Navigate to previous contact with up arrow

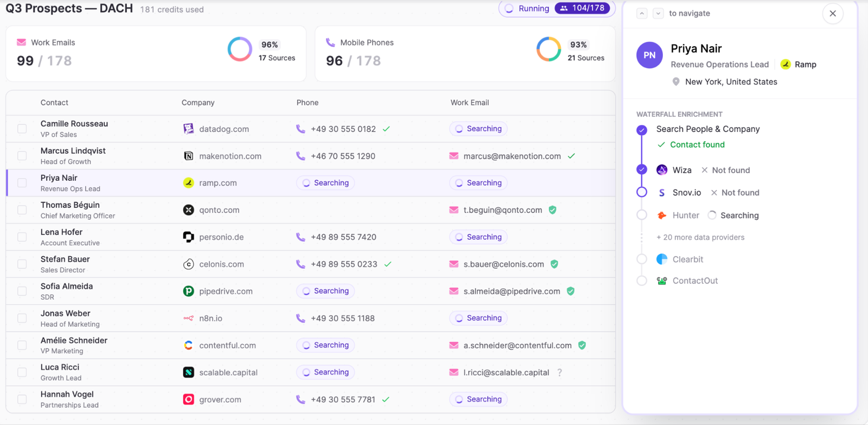(642, 14)
